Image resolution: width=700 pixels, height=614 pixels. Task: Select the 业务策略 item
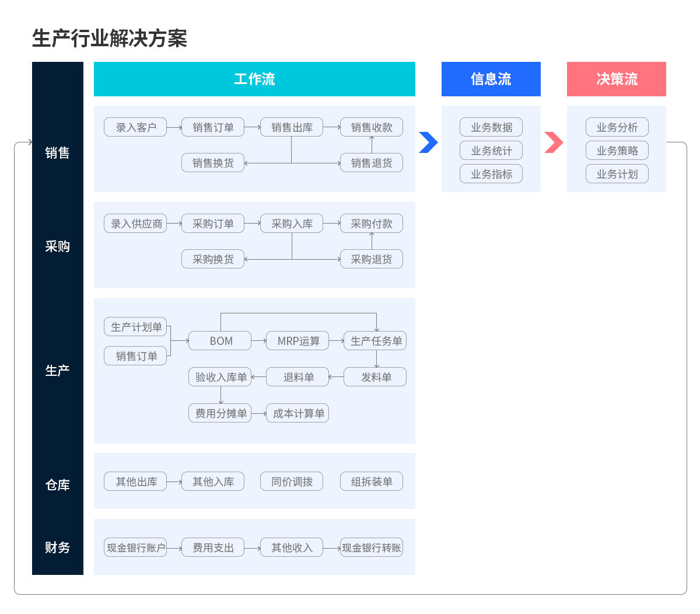[617, 151]
